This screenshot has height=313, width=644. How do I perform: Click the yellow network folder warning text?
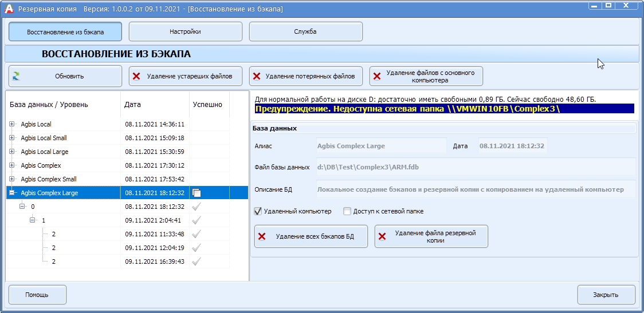407,109
